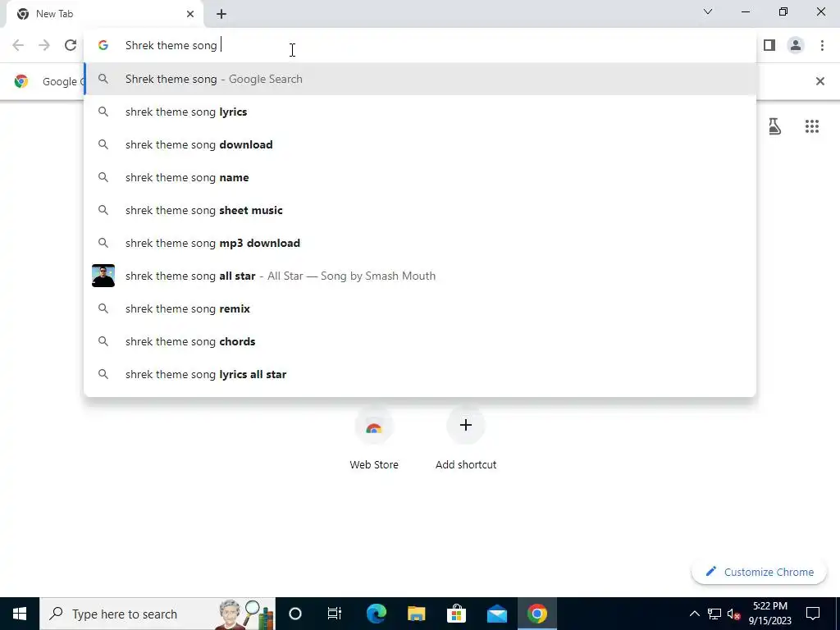Click the Add shortcut plus button
The height and width of the screenshot is (630, 840).
click(x=466, y=426)
